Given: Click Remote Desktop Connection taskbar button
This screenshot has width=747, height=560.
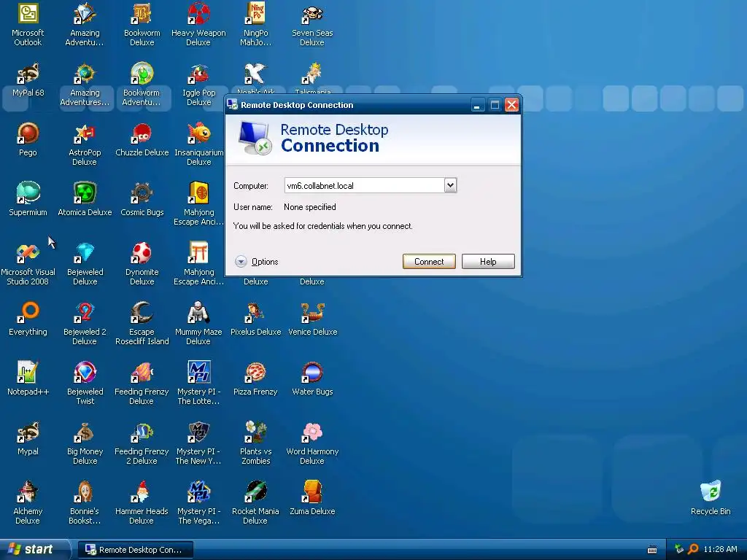Looking at the screenshot, I should coord(135,550).
